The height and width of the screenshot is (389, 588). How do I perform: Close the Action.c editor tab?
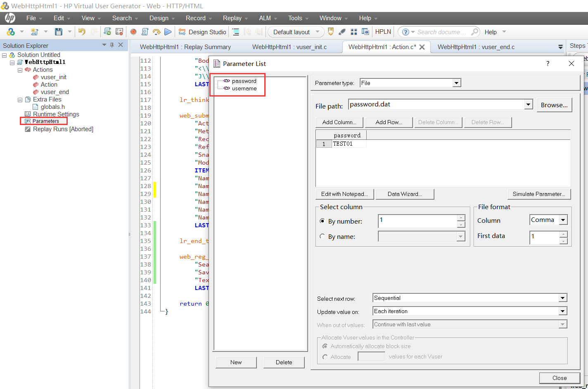422,47
